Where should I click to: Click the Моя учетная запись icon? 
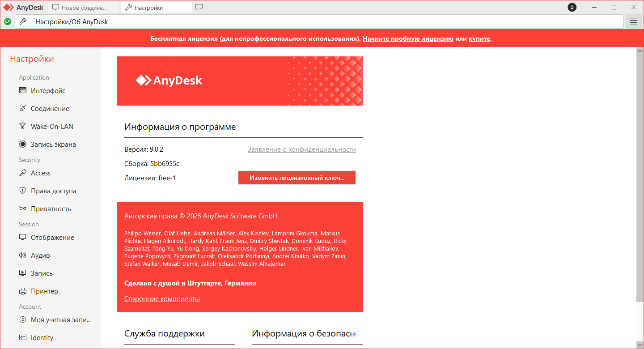23,320
